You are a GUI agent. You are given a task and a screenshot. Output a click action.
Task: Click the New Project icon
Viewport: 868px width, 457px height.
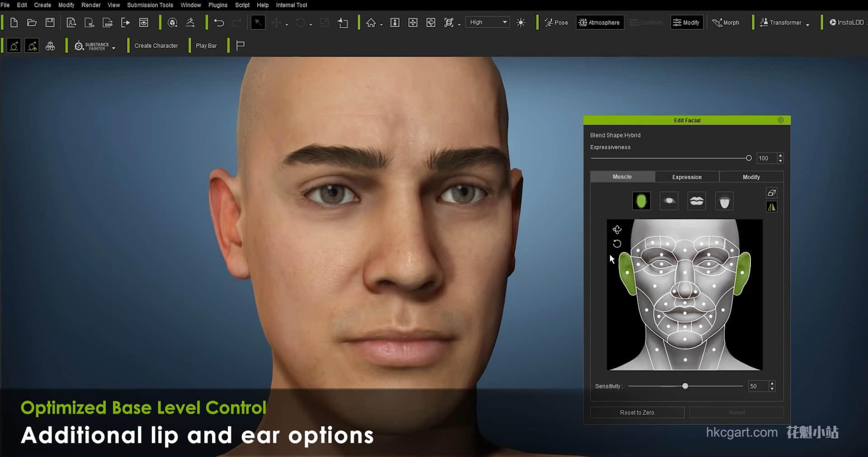[14, 22]
